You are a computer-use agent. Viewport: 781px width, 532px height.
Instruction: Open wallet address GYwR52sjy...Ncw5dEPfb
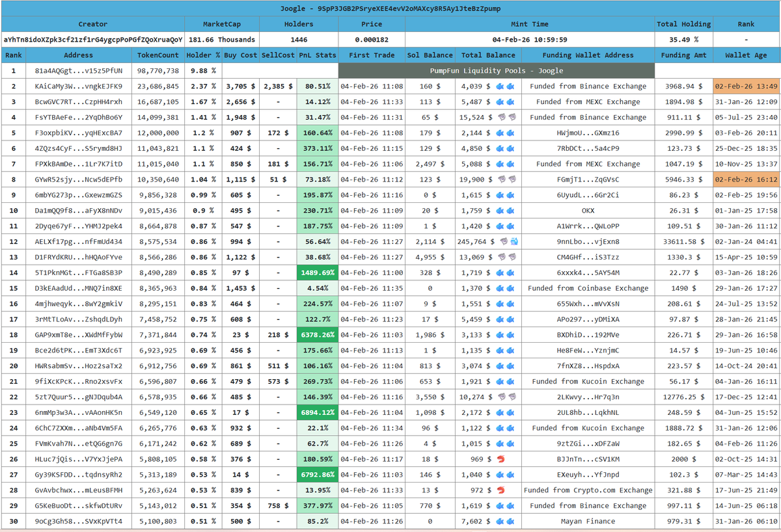78,180
